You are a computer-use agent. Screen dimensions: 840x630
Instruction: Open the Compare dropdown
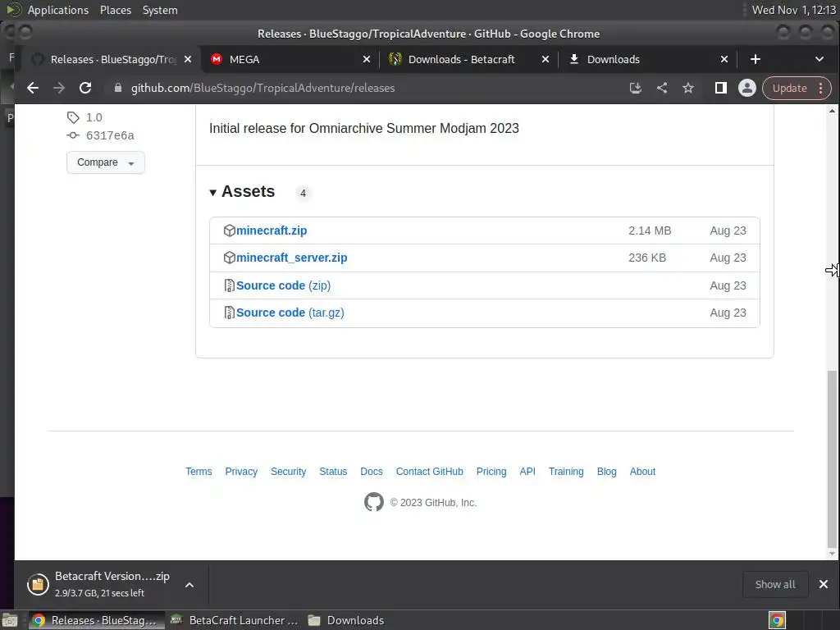tap(106, 162)
